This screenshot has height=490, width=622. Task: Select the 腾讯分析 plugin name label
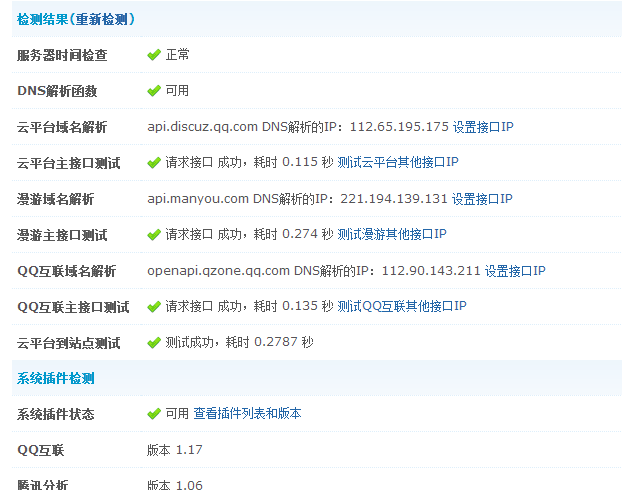42,484
